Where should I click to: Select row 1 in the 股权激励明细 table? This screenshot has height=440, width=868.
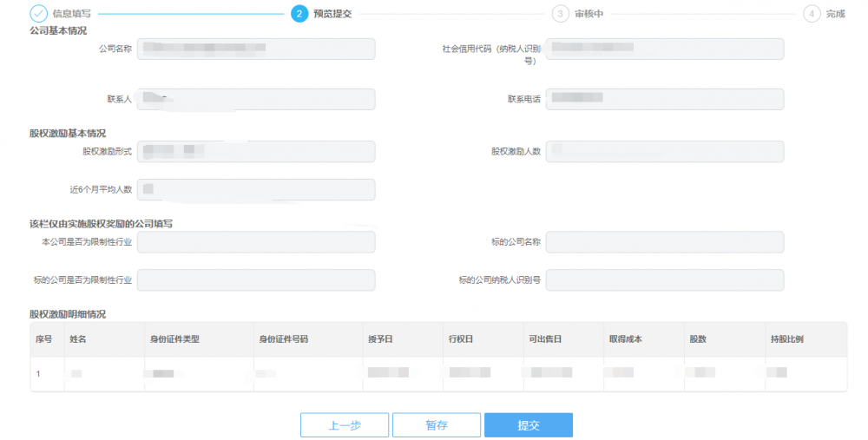438,373
